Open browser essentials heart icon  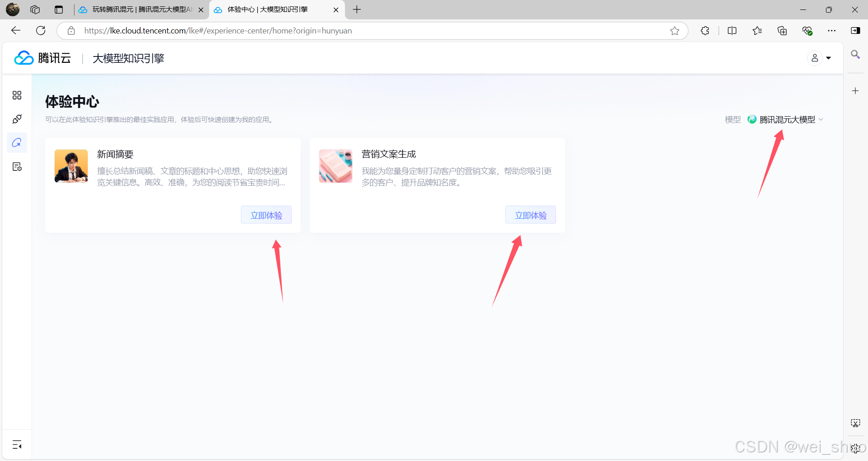(x=807, y=31)
